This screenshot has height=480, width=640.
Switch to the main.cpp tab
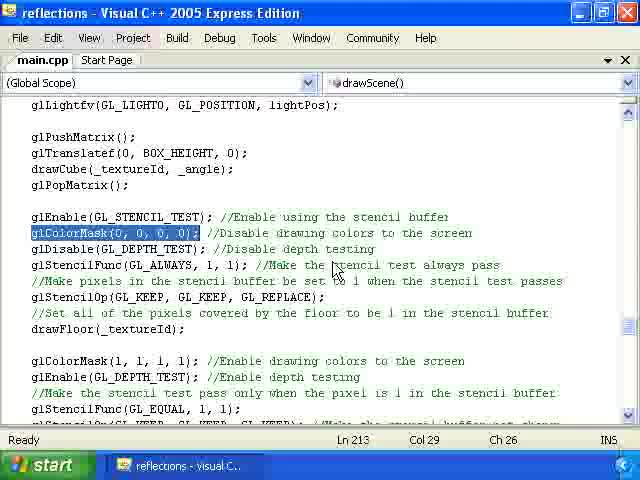42,60
